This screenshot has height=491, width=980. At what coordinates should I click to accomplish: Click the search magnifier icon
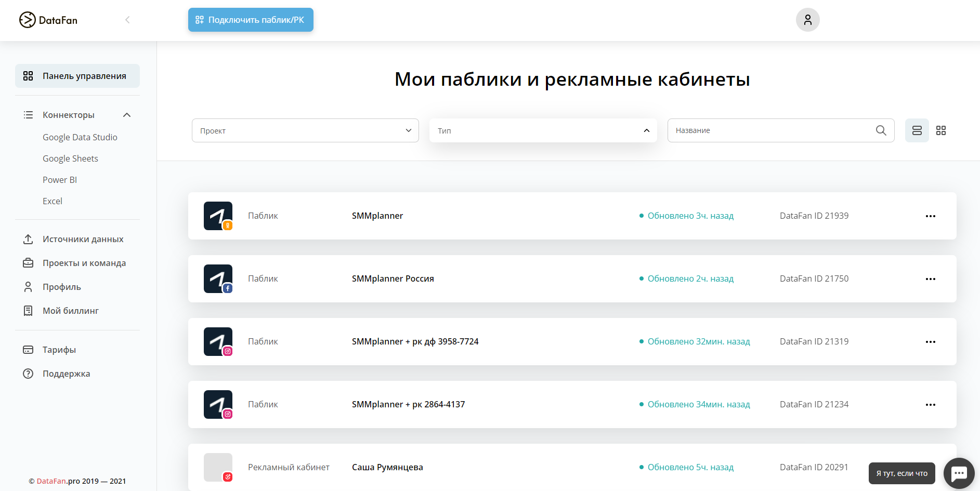(881, 130)
